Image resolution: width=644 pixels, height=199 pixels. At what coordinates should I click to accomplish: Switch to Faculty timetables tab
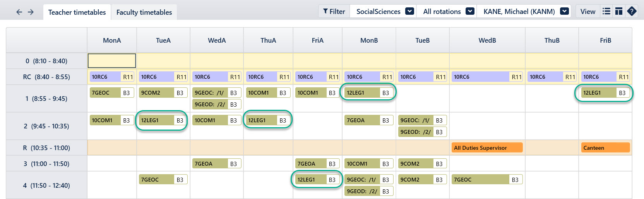pos(144,12)
